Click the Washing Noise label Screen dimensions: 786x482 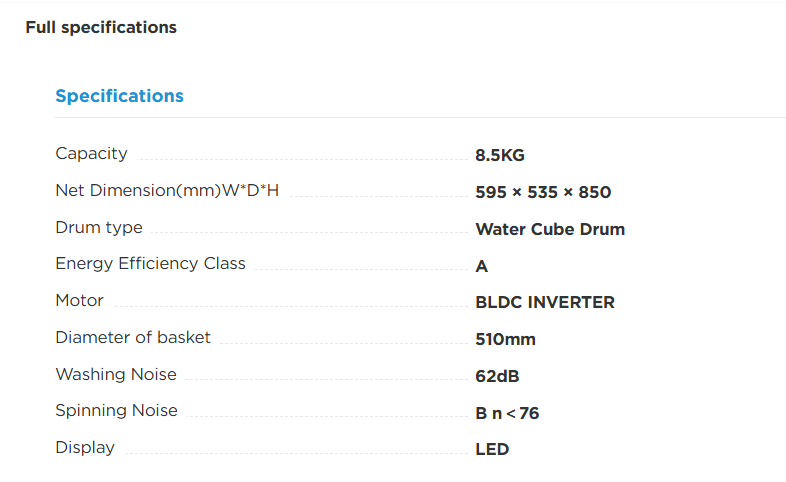[x=116, y=374]
